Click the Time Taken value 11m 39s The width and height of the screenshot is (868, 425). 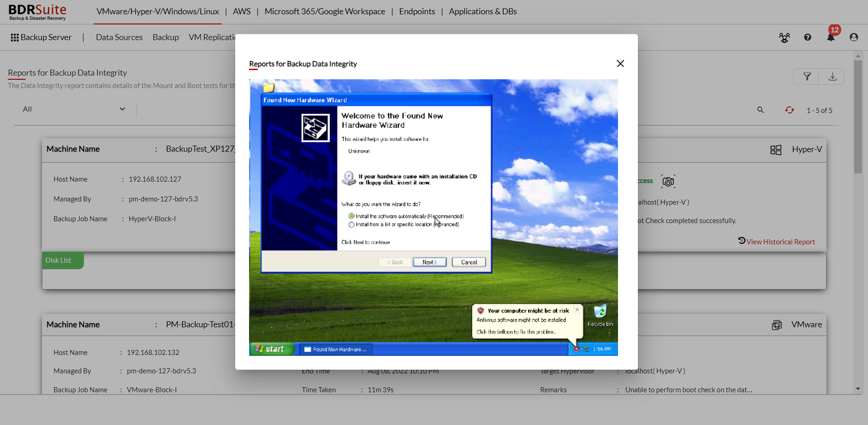click(380, 390)
